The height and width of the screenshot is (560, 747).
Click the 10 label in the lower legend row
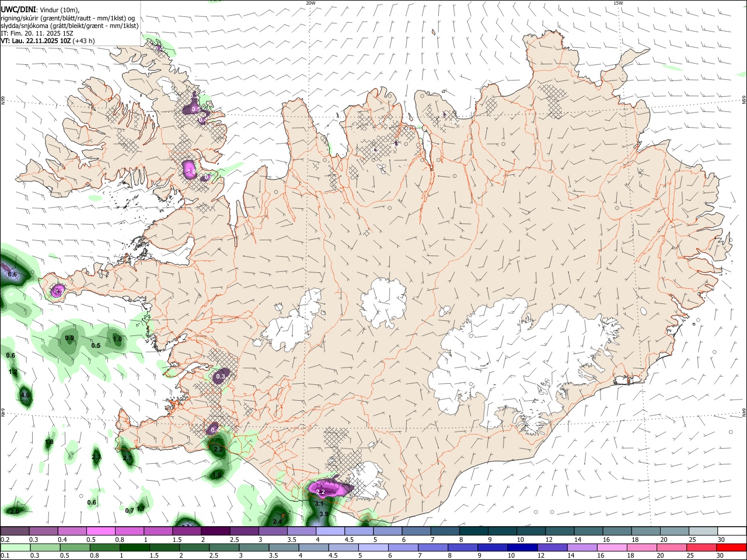pyautogui.click(x=511, y=555)
